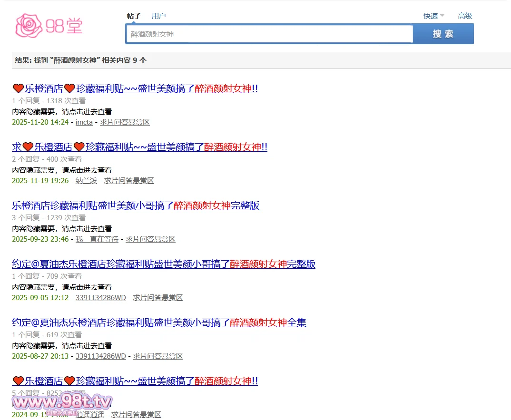Click the www.98t.tv watermark

(62, 403)
